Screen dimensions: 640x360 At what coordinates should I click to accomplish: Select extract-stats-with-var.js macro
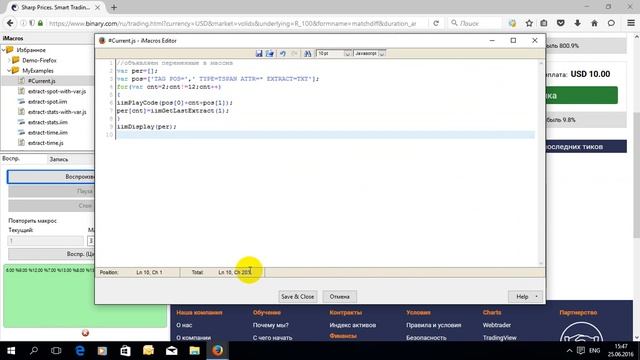[57, 112]
